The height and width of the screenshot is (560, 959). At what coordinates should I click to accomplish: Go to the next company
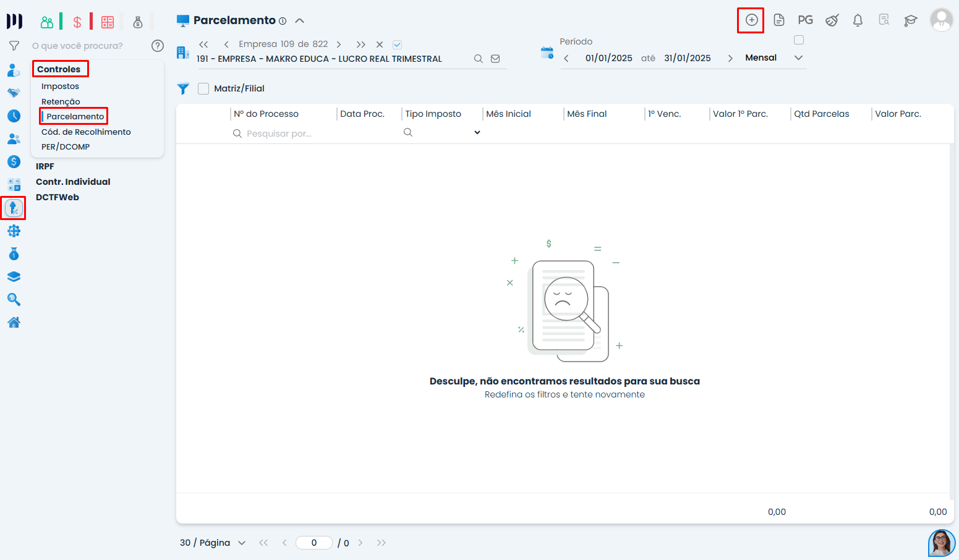339,45
